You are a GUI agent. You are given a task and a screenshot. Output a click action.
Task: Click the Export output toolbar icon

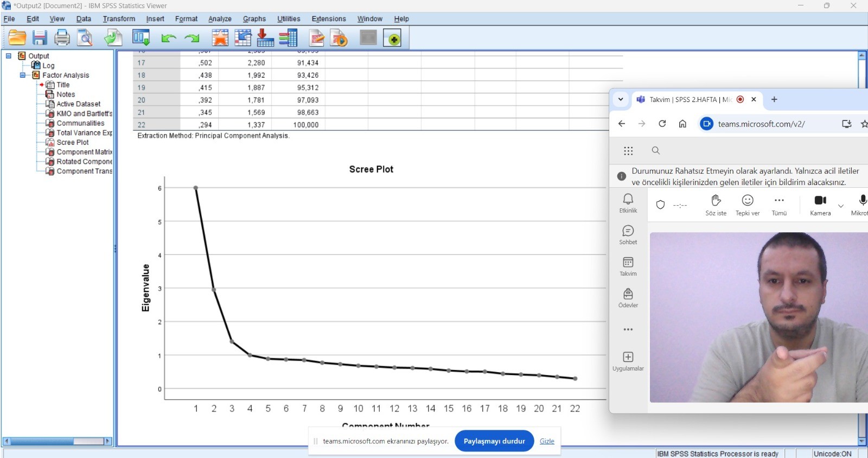pos(113,38)
